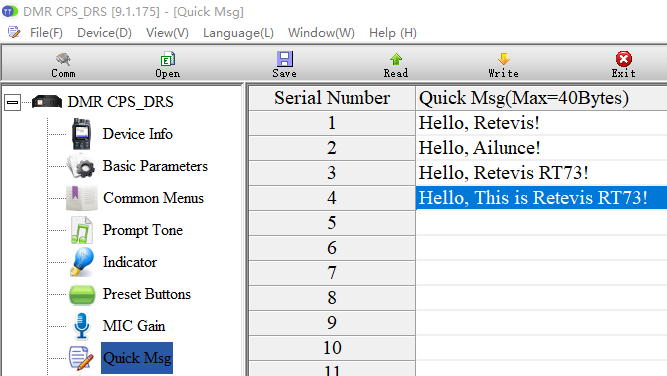
Task: Click the Read green arrow icon
Action: [x=396, y=59]
